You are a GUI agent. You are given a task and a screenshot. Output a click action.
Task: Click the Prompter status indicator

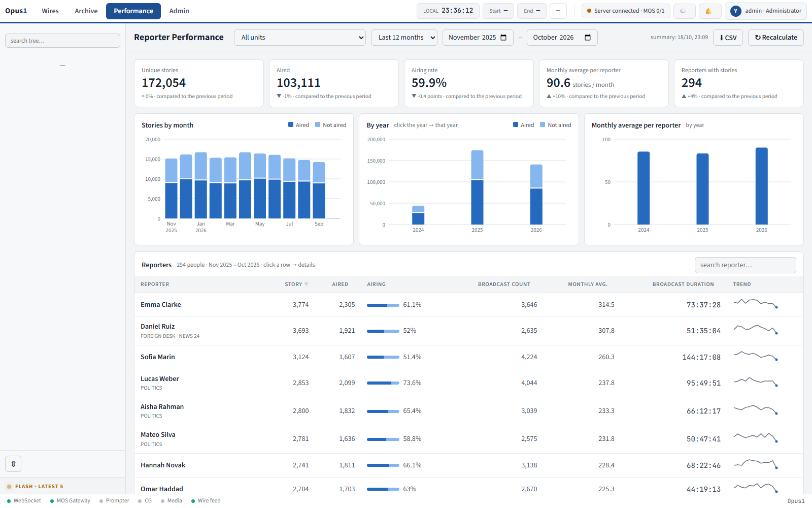[114, 501]
